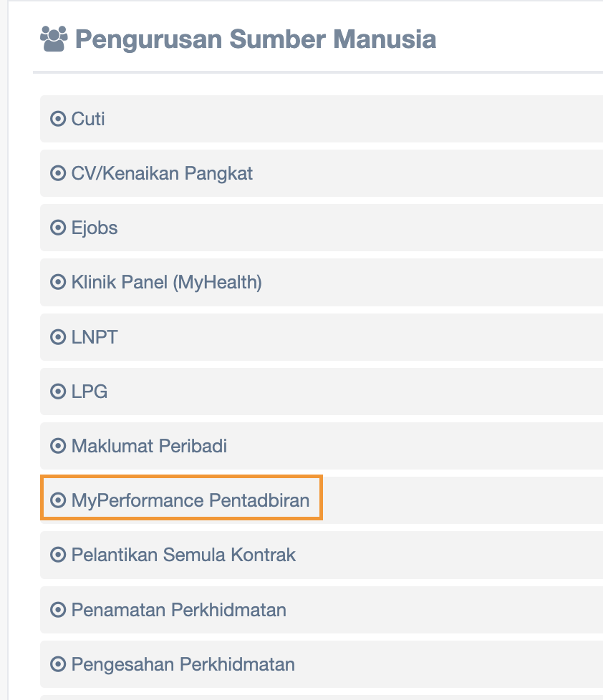Viewport: 603px width, 700px height.
Task: Open Klinik Panel (MyHealth)
Action: (x=167, y=283)
